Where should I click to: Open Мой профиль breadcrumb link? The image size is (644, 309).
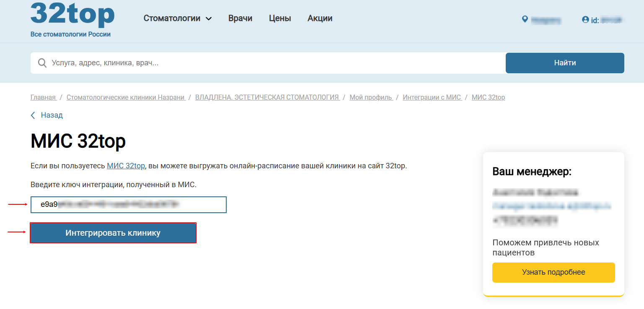pyautogui.click(x=371, y=97)
